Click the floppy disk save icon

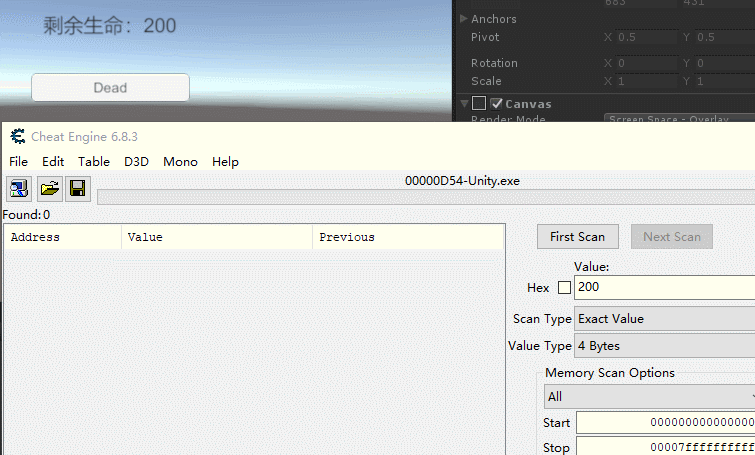point(78,188)
